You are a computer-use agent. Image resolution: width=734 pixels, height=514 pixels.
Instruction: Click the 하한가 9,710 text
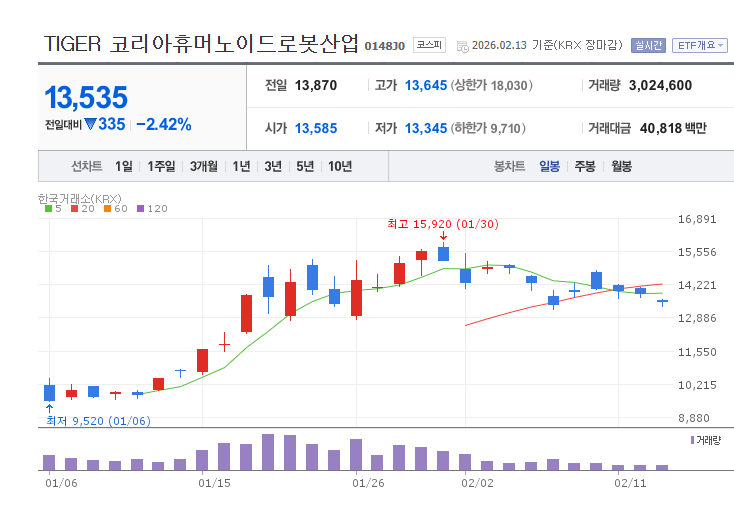click(x=488, y=128)
